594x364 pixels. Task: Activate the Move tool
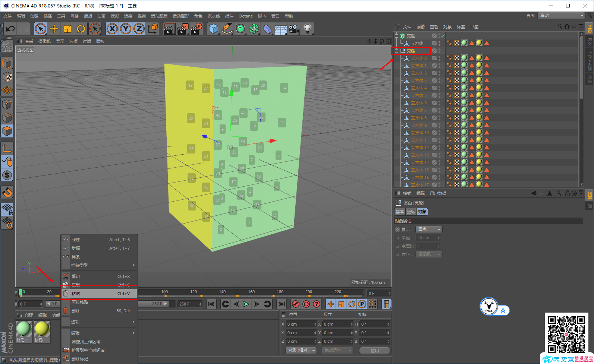click(x=54, y=29)
